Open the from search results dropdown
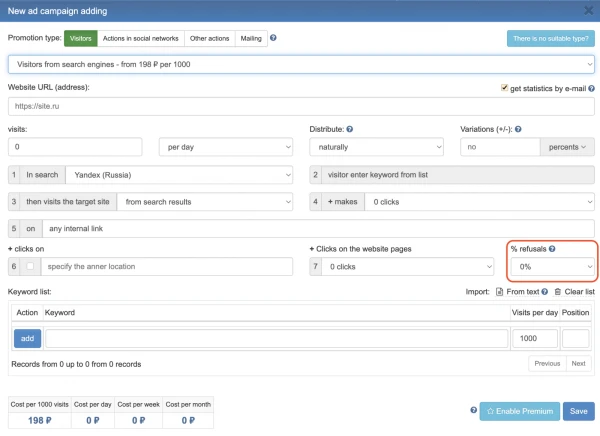The height and width of the screenshot is (436, 600). click(205, 202)
